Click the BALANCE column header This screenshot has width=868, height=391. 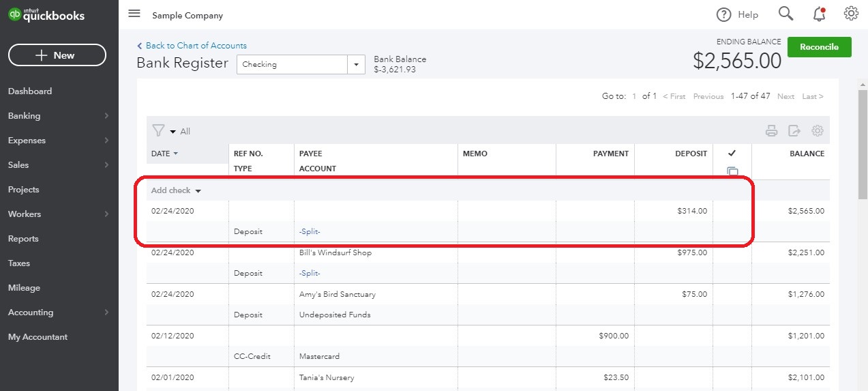click(807, 154)
